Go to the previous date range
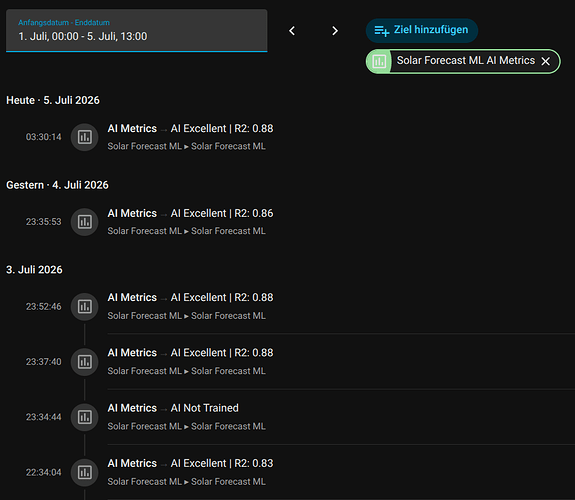 pyautogui.click(x=292, y=31)
